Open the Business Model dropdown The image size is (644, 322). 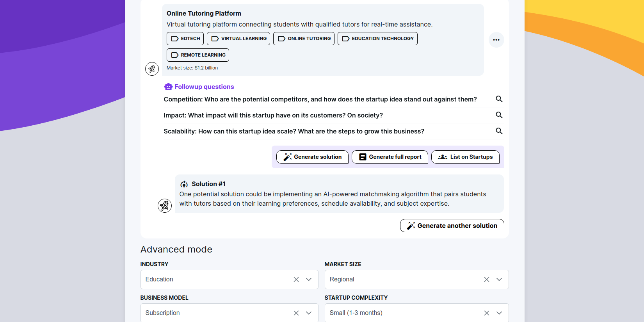(309, 313)
